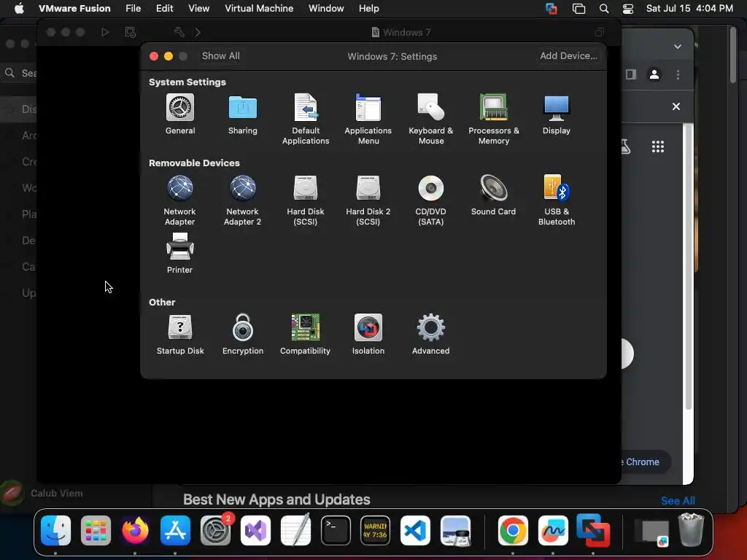
Task: Open USB & Bluetooth settings
Action: 557,200
